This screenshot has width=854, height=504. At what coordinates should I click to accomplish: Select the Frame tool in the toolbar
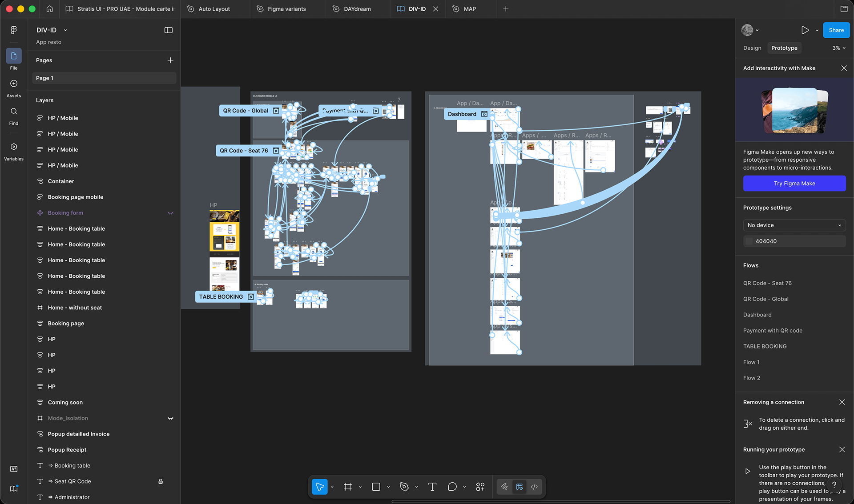(x=348, y=487)
